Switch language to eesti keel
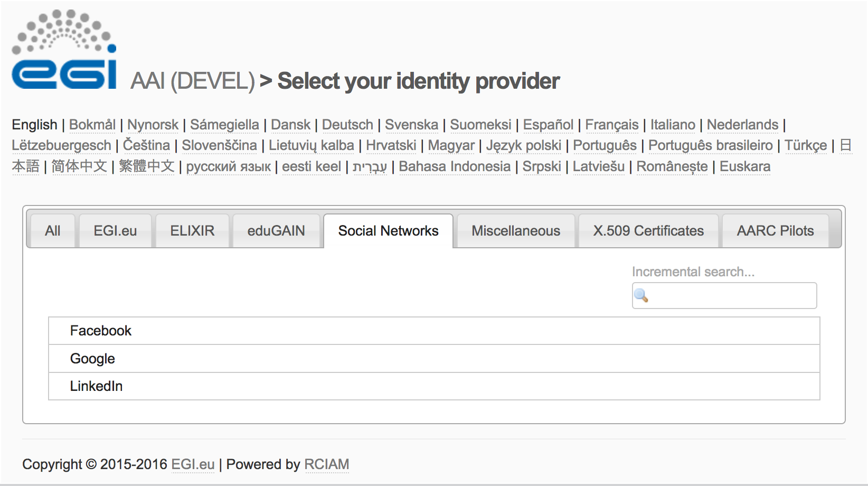The width and height of the screenshot is (868, 486). click(312, 166)
